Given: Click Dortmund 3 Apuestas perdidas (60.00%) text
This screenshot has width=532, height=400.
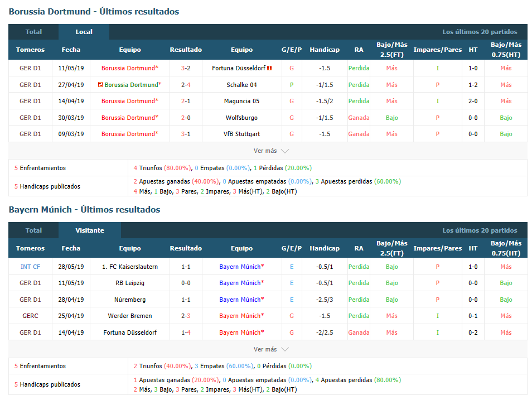Looking at the screenshot, I should pos(358,182).
